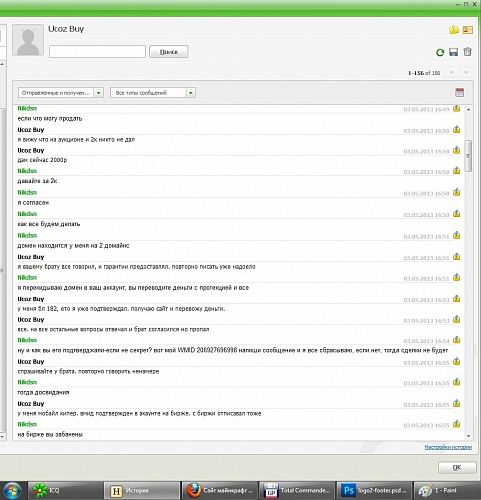The image size is (481, 500).
Task: Switch to the Photoshop logo2-footer.psd taskbar button
Action: click(x=374, y=491)
